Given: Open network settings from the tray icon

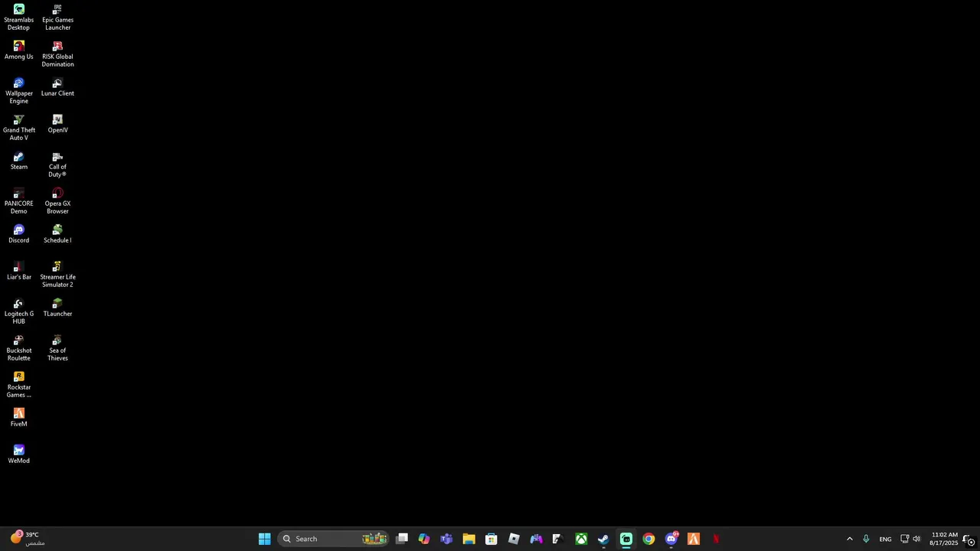Looking at the screenshot, I should (x=904, y=539).
